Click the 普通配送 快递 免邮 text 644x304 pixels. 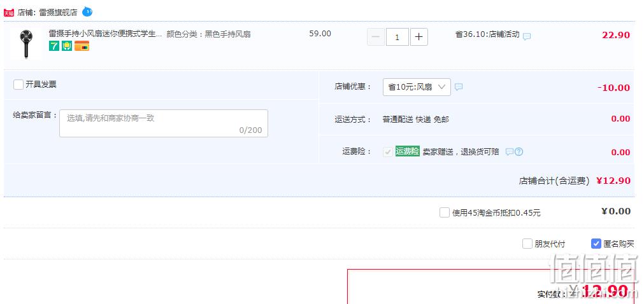[x=416, y=120]
